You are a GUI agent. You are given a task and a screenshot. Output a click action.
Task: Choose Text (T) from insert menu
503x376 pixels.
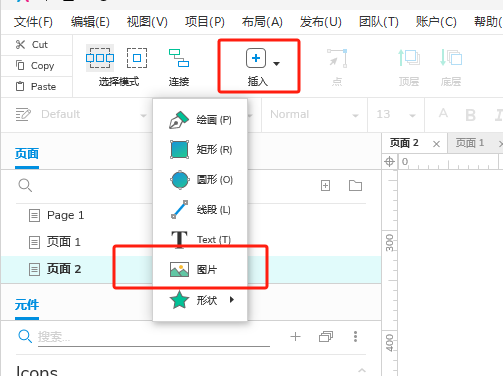200,239
